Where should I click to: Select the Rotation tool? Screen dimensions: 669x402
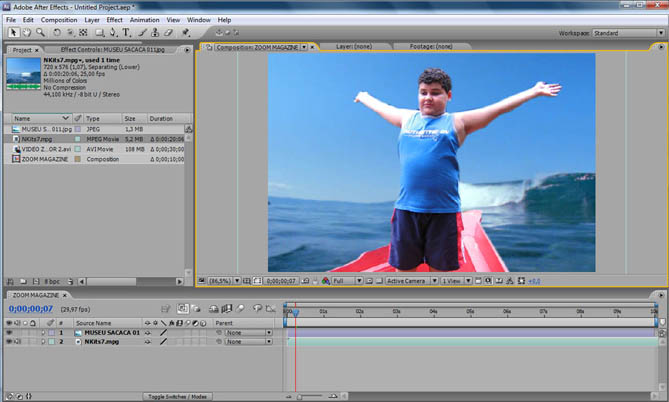point(56,32)
